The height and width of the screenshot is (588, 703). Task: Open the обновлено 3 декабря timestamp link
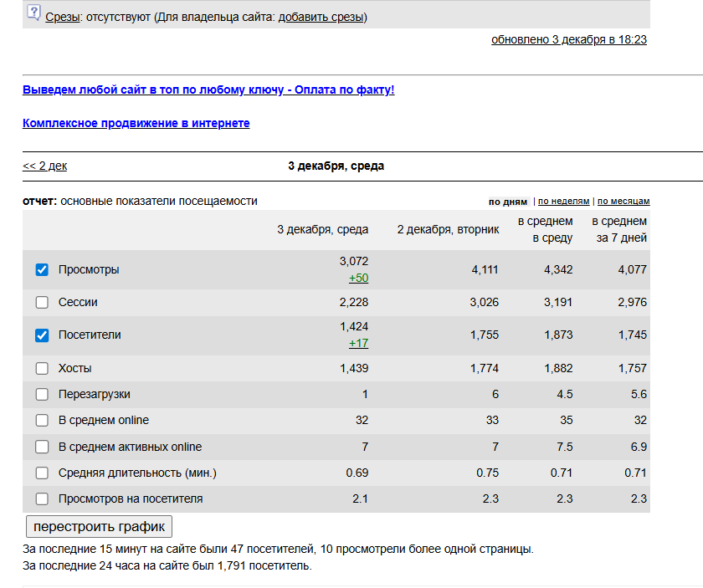[569, 39]
